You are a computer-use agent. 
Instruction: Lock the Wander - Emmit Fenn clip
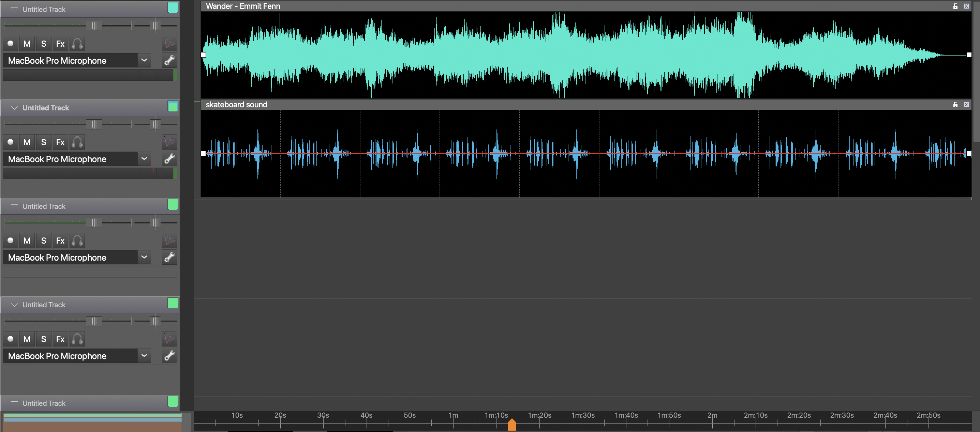click(955, 6)
